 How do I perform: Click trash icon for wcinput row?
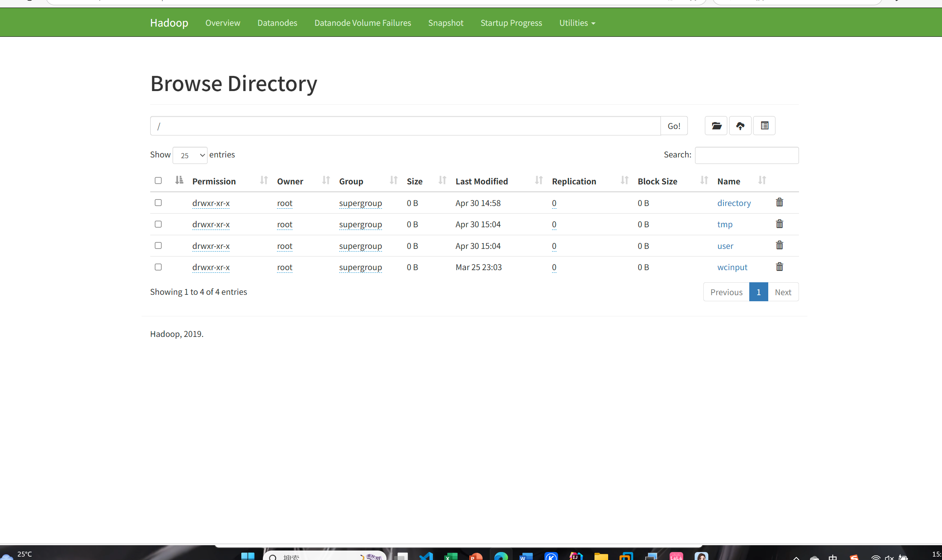click(779, 267)
